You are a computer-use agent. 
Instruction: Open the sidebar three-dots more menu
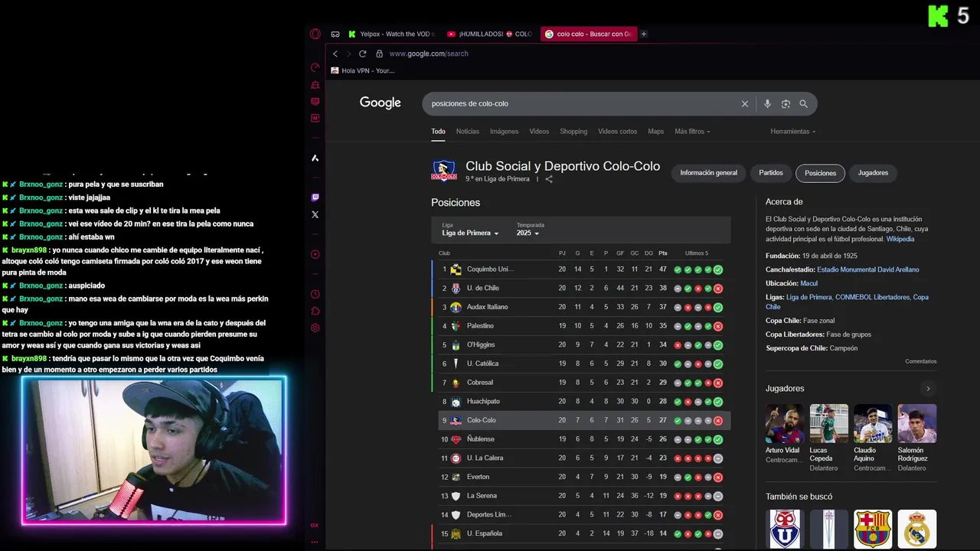point(315,542)
